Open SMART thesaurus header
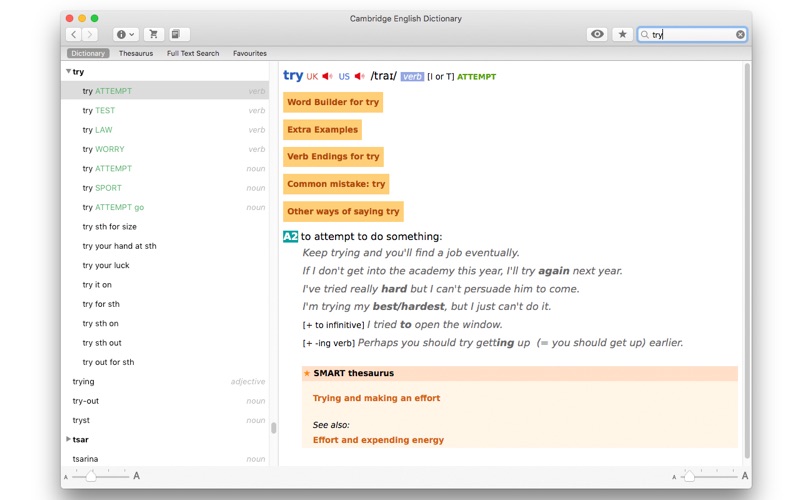The height and width of the screenshot is (500, 800). (x=520, y=373)
